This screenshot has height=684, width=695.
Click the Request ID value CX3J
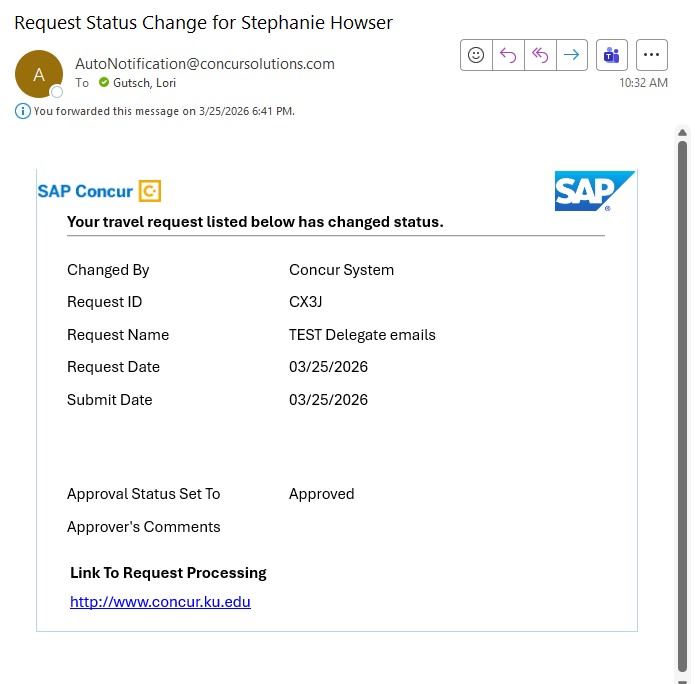pyautogui.click(x=305, y=302)
